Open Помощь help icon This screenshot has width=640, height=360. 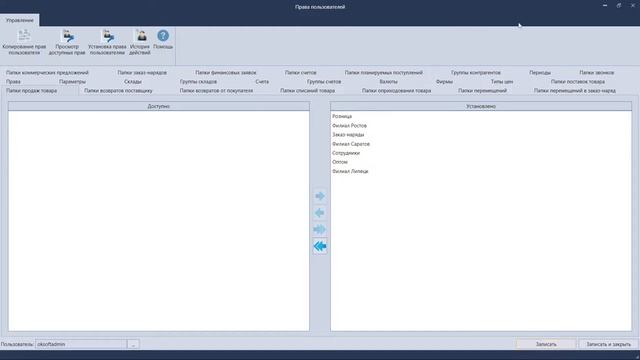pyautogui.click(x=163, y=40)
